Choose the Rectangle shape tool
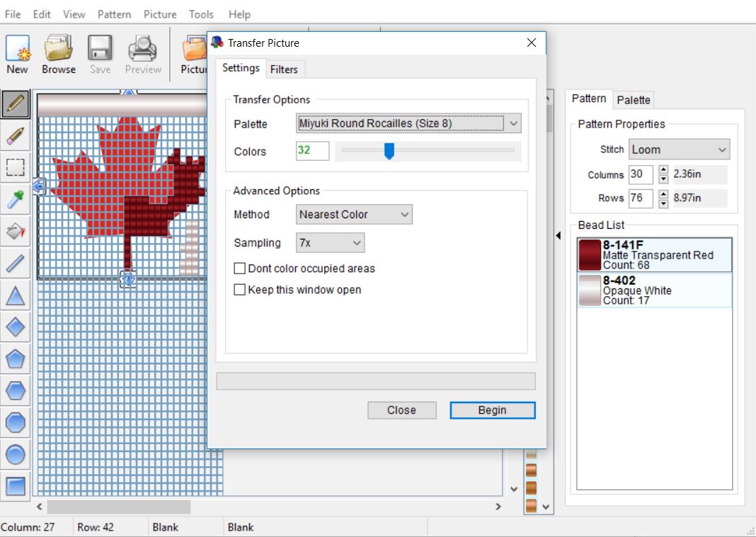The width and height of the screenshot is (756, 537). [16, 486]
